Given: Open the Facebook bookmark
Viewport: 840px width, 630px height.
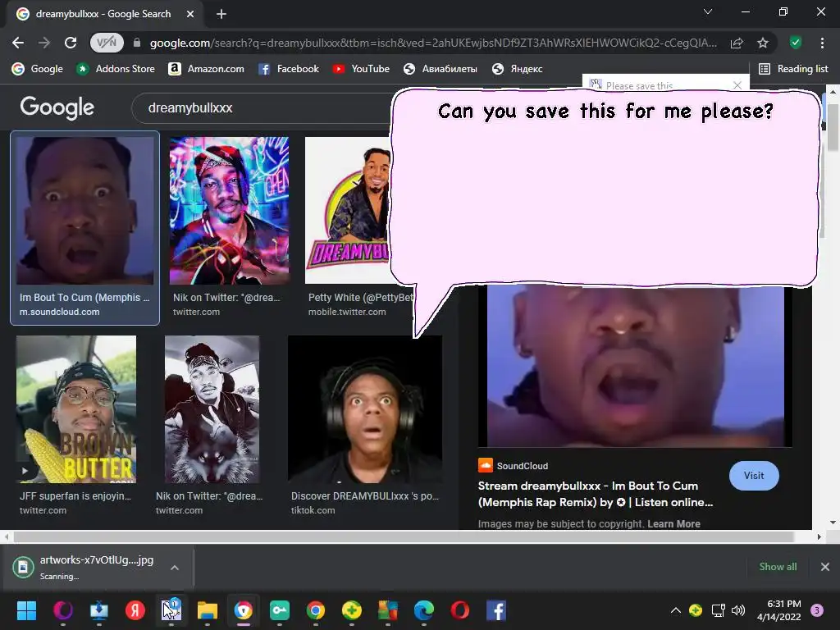Looking at the screenshot, I should coord(289,69).
